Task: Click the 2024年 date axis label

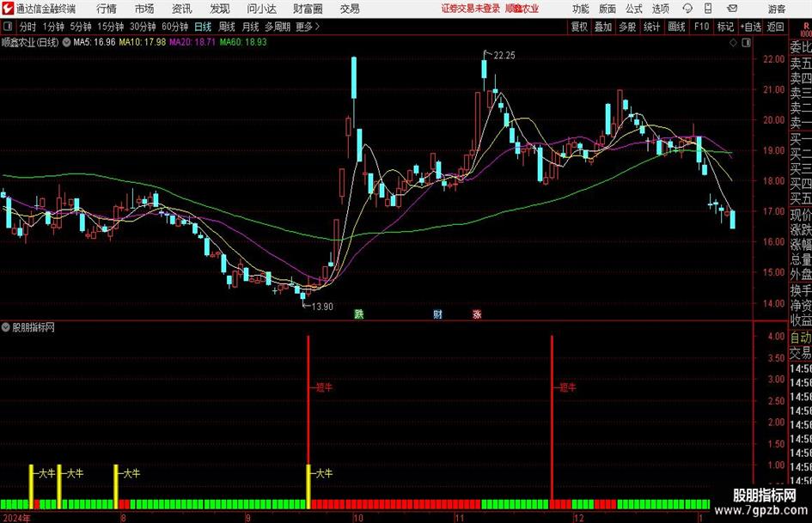Action: click(16, 518)
